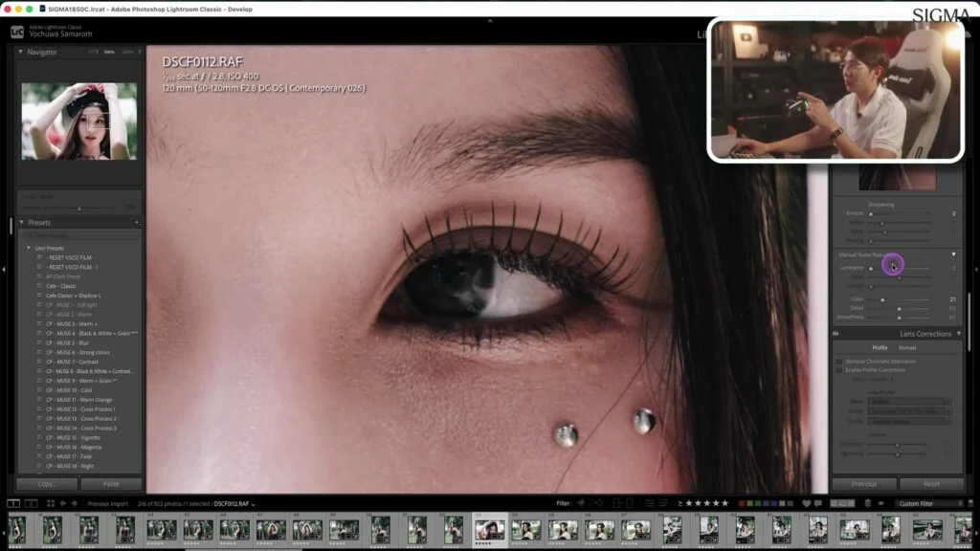This screenshot has width=980, height=551.
Task: Adjust the Color noise reduction slider
Action: pyautogui.click(x=900, y=299)
